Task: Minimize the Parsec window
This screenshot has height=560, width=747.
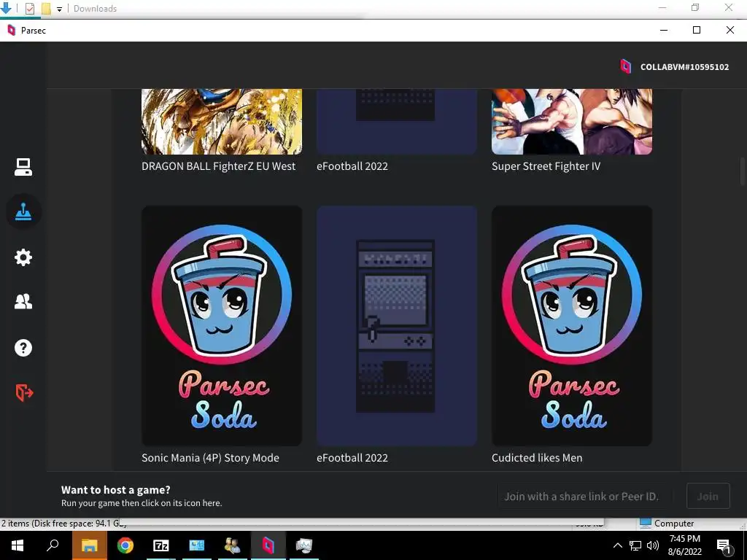Action: pos(664,30)
